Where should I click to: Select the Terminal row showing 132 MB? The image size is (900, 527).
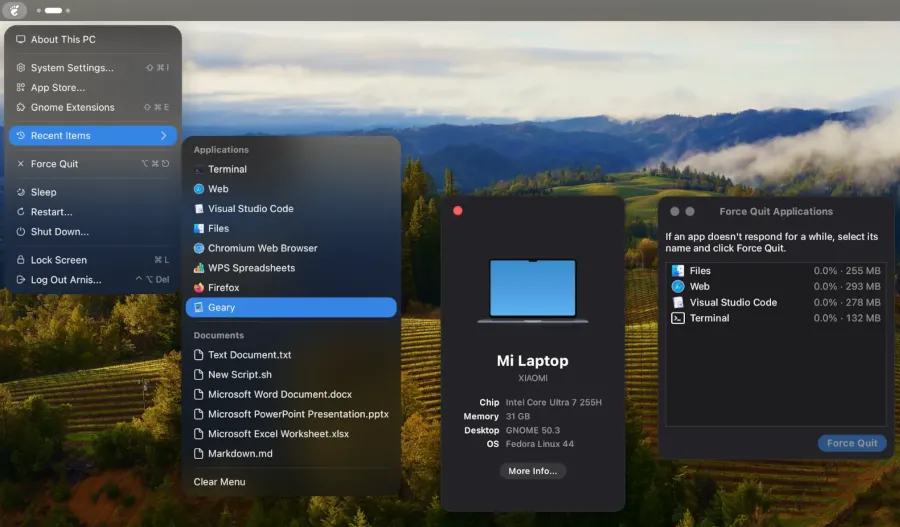776,318
